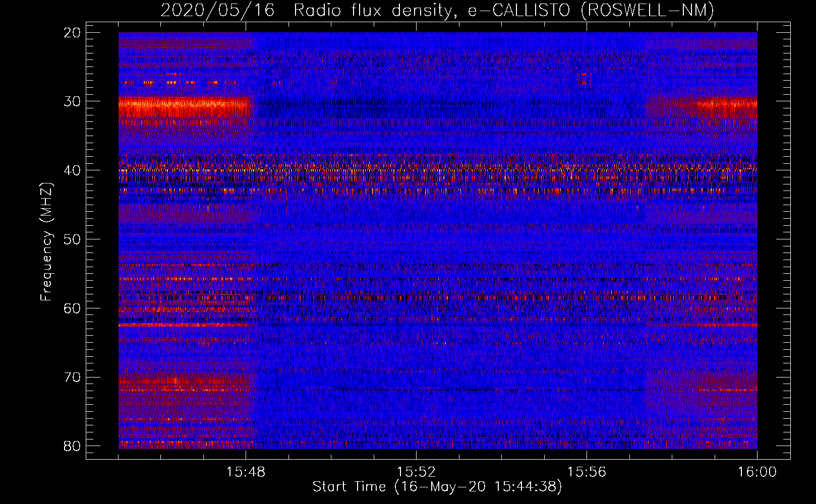816x504 pixels.
Task: Click the plot title "2020/05/16 Radio flux density, e-CALLISTO (ROSWELL-NM)"
Action: [x=437, y=10]
